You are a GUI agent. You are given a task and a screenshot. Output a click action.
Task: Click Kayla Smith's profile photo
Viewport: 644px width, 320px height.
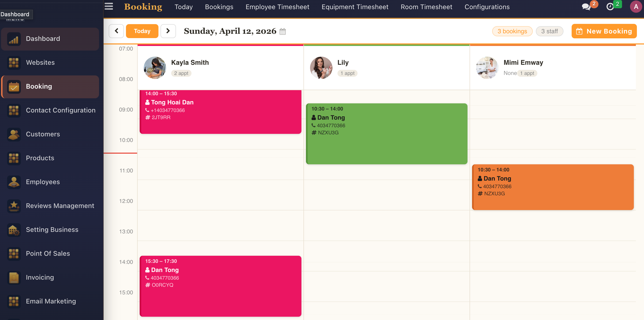[155, 68]
